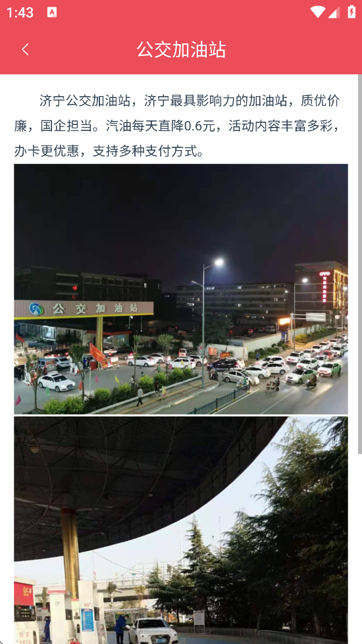The width and height of the screenshot is (362, 644).
Task: Tap the text line mentioning 0.6元 discount
Action: [x=179, y=126]
